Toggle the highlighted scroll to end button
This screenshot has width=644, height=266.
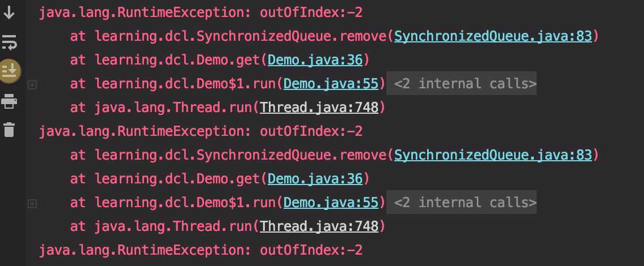(x=10, y=71)
